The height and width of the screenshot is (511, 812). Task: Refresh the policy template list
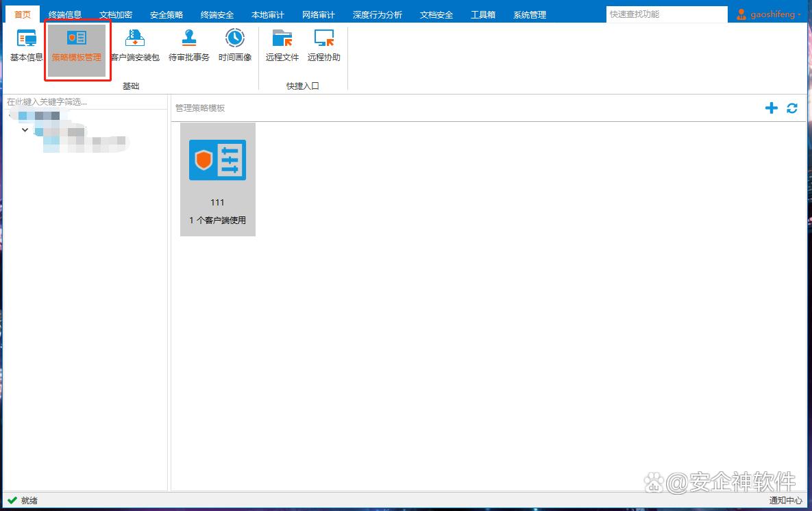pyautogui.click(x=792, y=108)
